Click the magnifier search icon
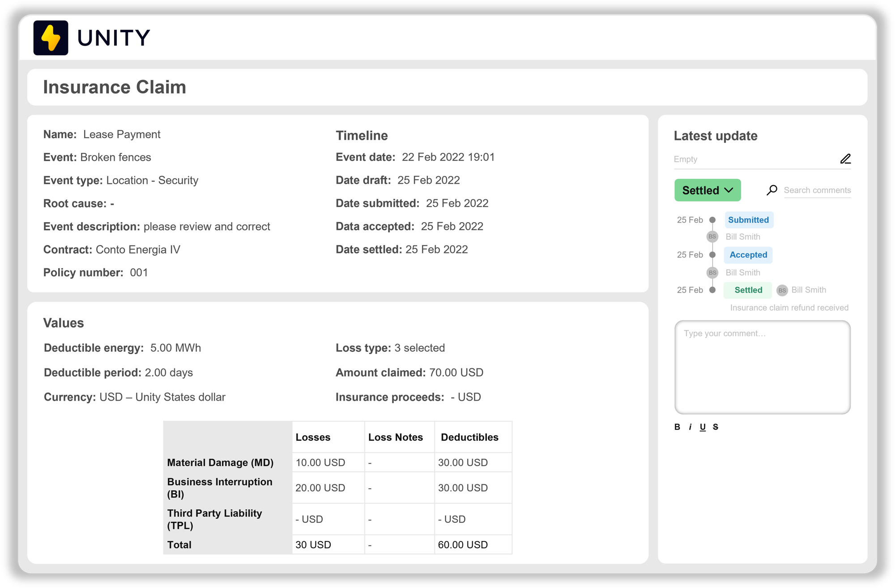 [x=771, y=190]
